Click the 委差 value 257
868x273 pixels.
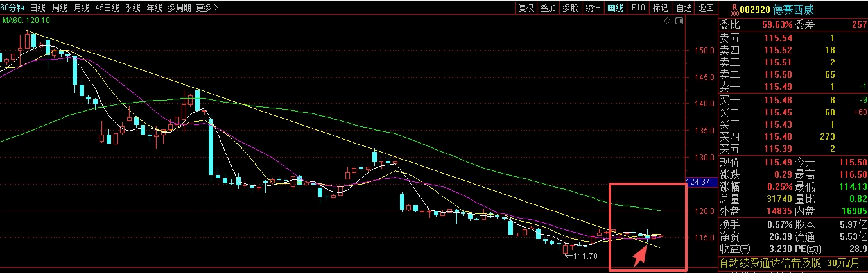click(x=859, y=25)
